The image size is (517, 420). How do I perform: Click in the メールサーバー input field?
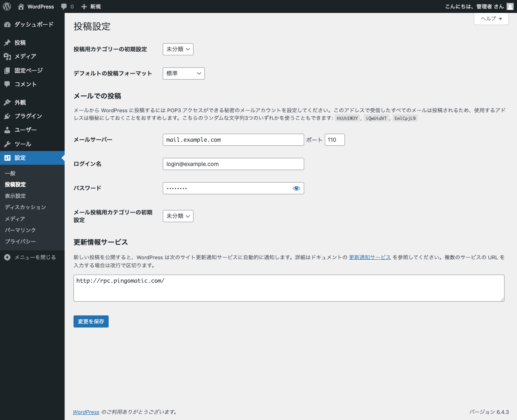coord(233,140)
